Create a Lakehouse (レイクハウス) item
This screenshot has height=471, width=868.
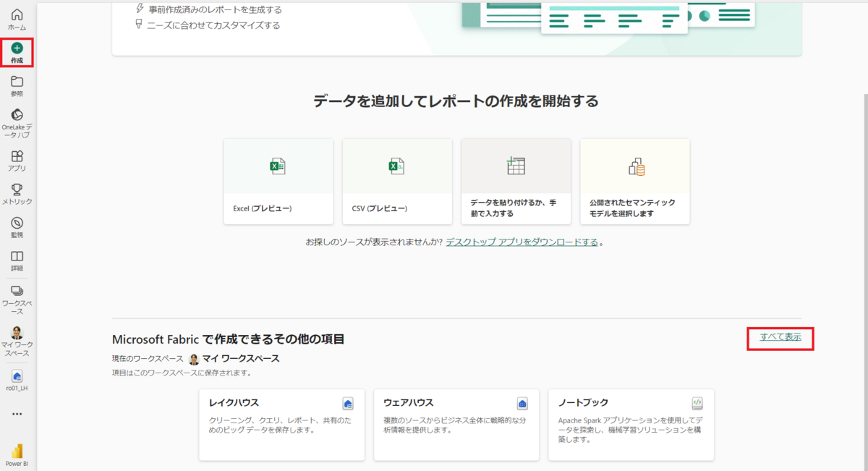(282, 425)
